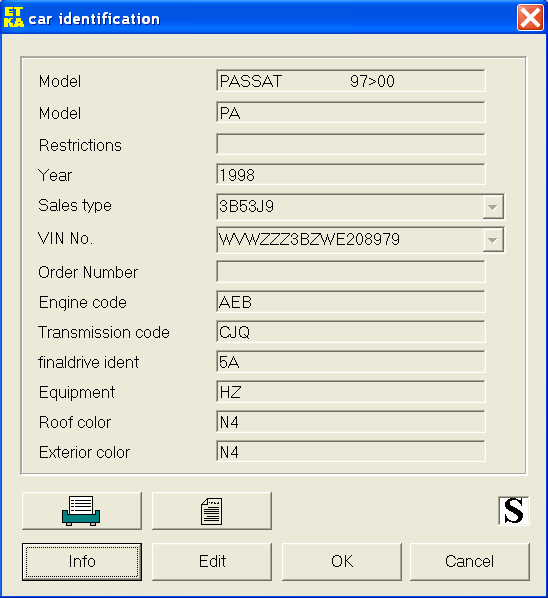Expand the VIN No. dropdown arrow
The width and height of the screenshot is (548, 598).
point(493,240)
